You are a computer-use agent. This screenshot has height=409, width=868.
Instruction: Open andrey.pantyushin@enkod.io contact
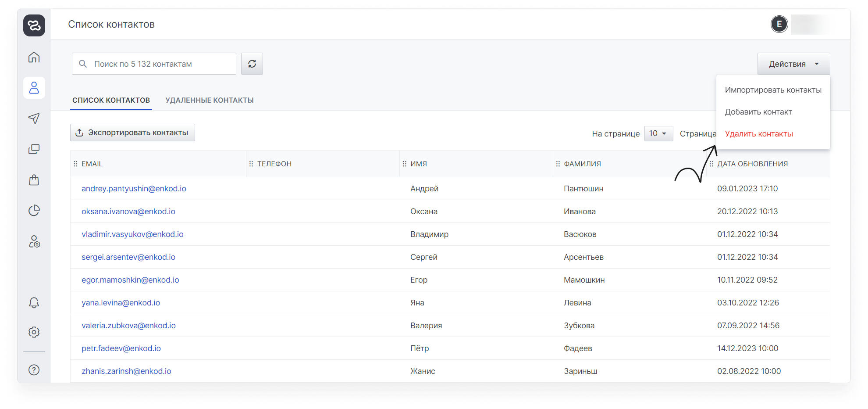coord(134,189)
